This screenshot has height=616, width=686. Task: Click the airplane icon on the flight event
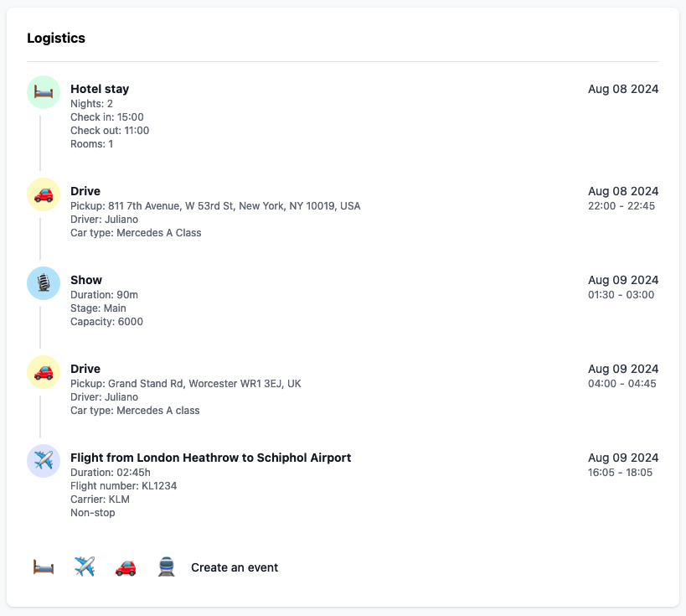(43, 461)
